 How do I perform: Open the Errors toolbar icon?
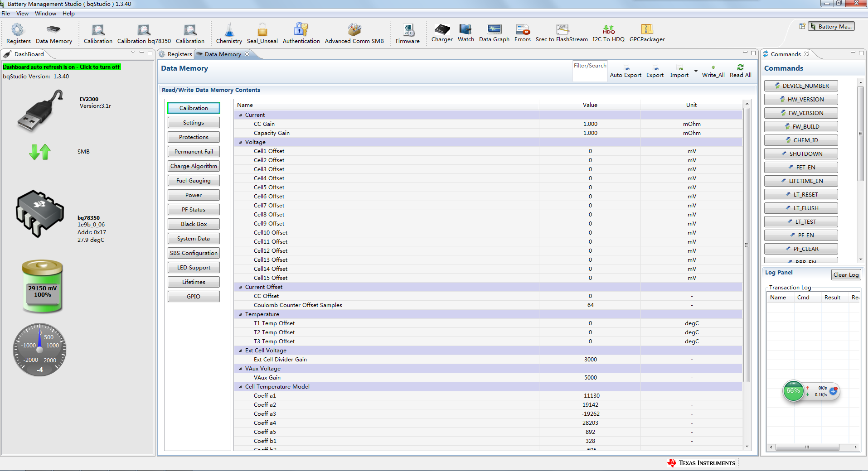pos(522,30)
